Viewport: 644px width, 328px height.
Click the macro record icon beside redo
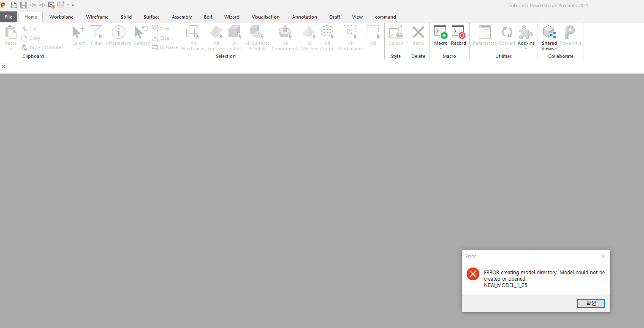click(52, 5)
